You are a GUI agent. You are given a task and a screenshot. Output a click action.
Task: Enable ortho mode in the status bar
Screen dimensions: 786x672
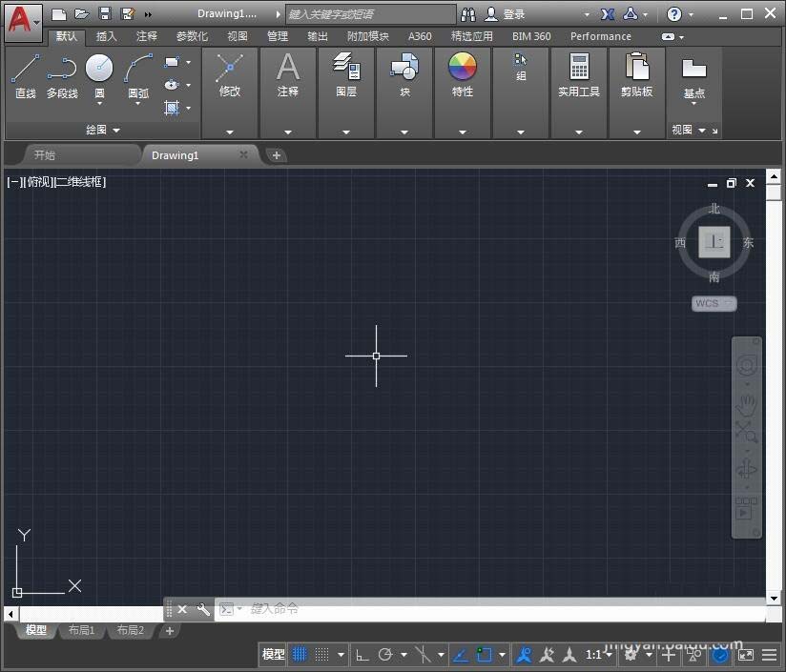(362, 655)
